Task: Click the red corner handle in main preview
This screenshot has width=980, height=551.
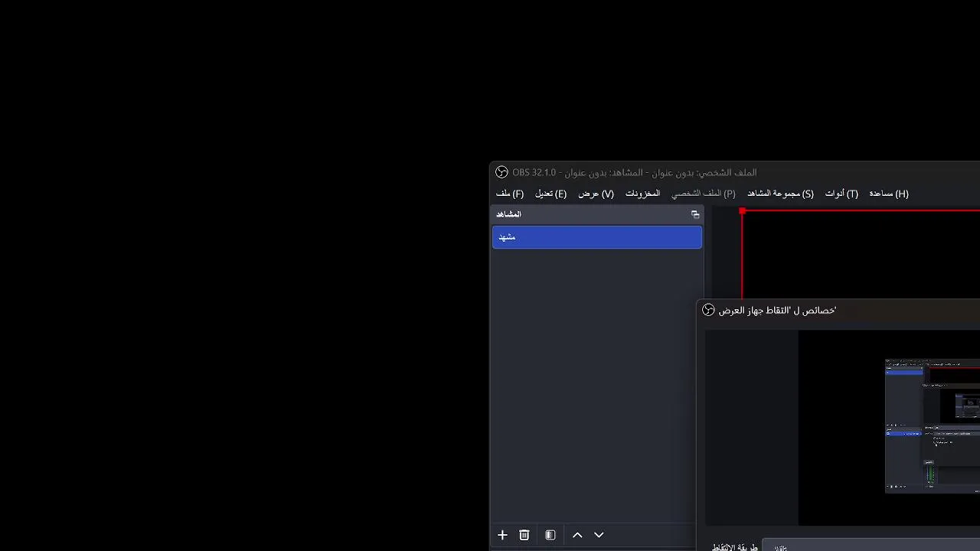Action: pyautogui.click(x=743, y=211)
